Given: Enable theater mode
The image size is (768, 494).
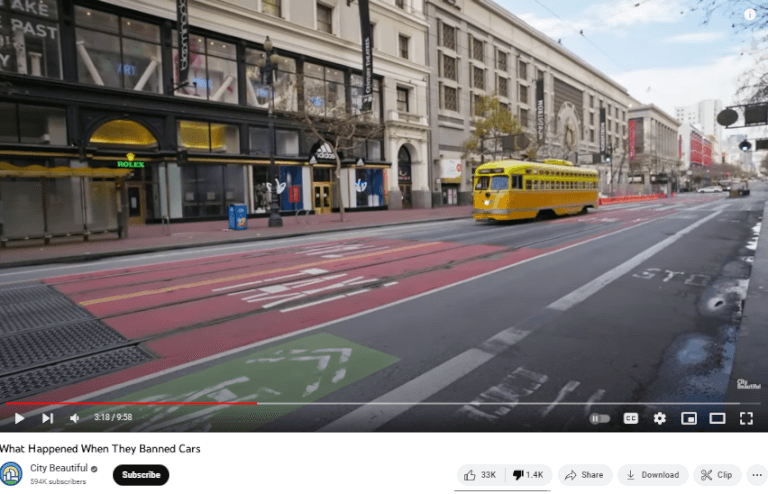Looking at the screenshot, I should tap(717, 418).
